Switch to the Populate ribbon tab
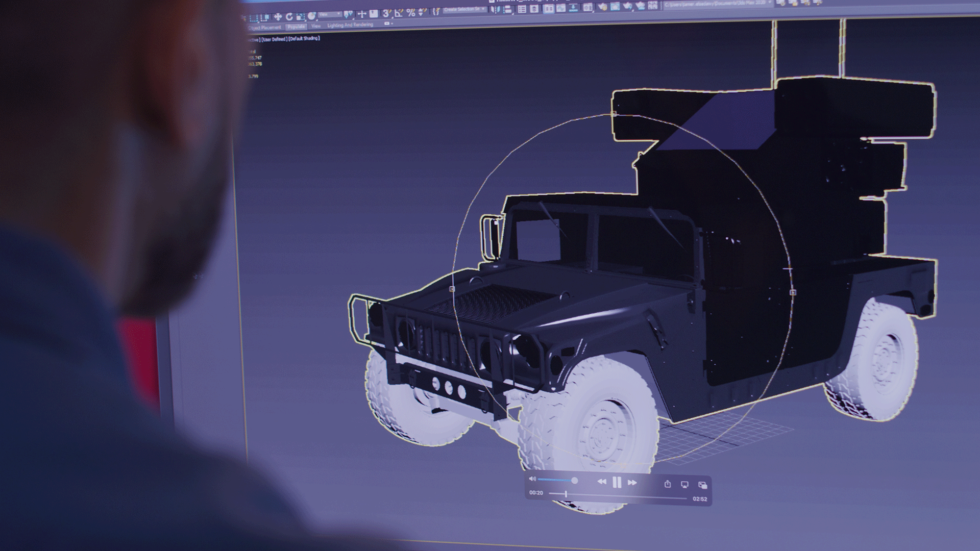980x551 pixels. pos(296,27)
